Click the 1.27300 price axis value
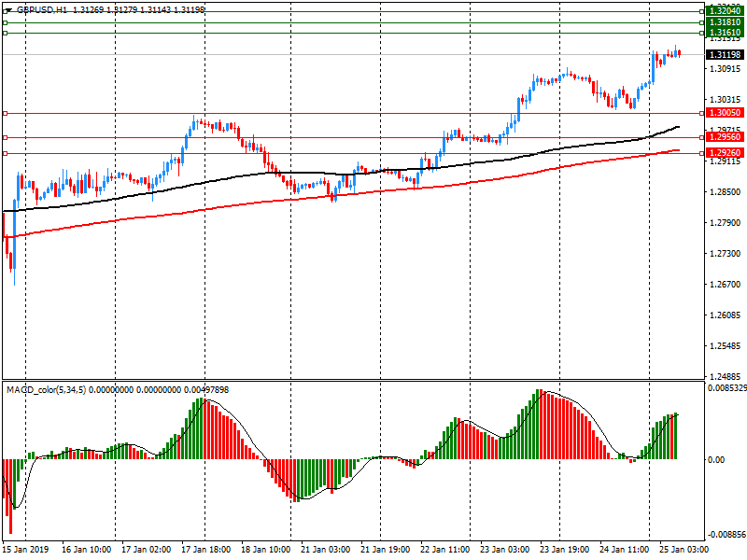 point(726,253)
